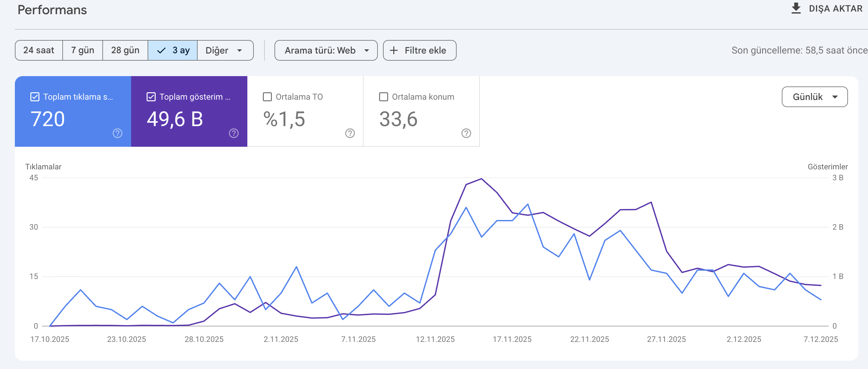Click the plus icon in Filtre ekle
Screen dimensions: 868x369
pyautogui.click(x=394, y=51)
